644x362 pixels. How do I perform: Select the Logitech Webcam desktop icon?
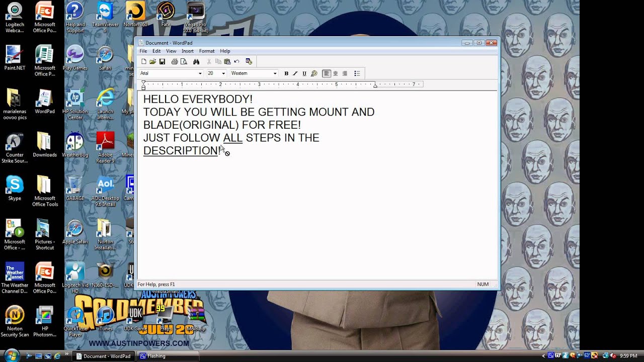pos(15,18)
